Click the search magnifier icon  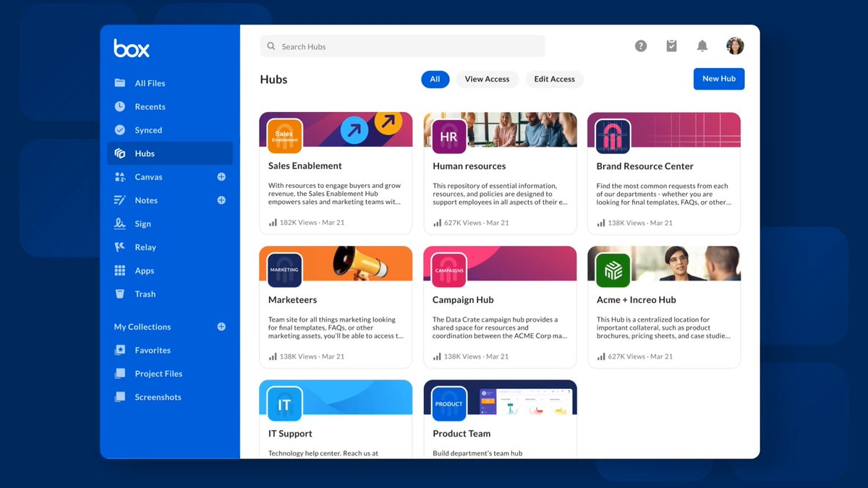(x=271, y=46)
